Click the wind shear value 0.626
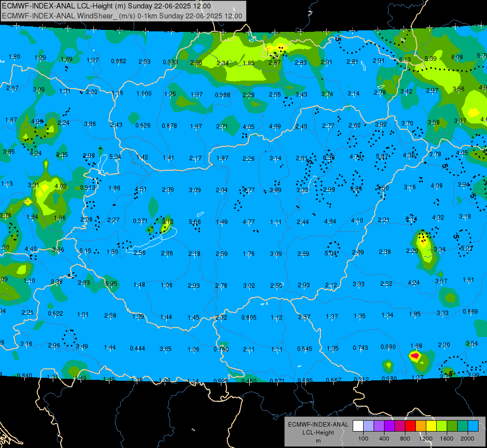 click(x=143, y=125)
